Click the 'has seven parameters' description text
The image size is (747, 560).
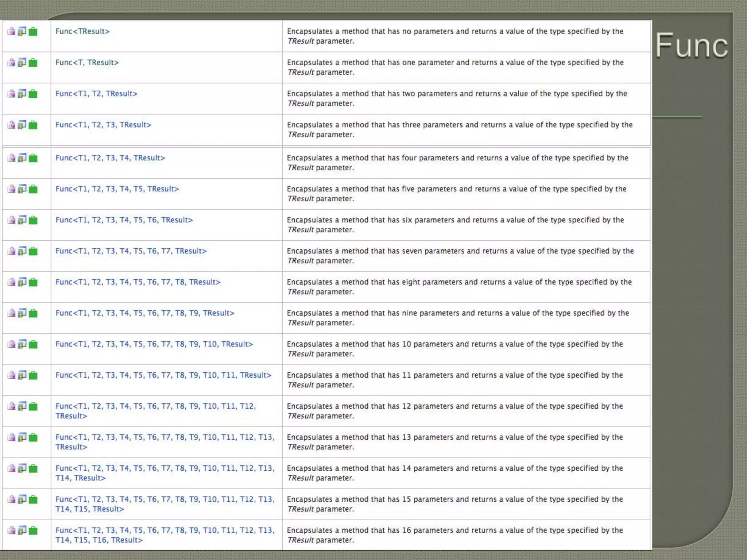(460, 256)
